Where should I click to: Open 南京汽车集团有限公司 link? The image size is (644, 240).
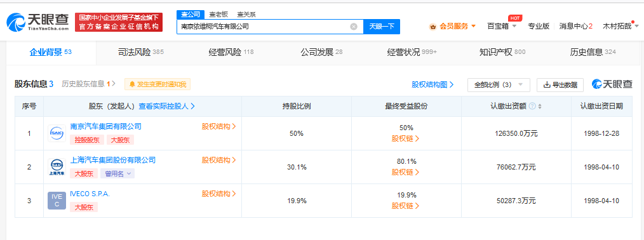click(106, 126)
